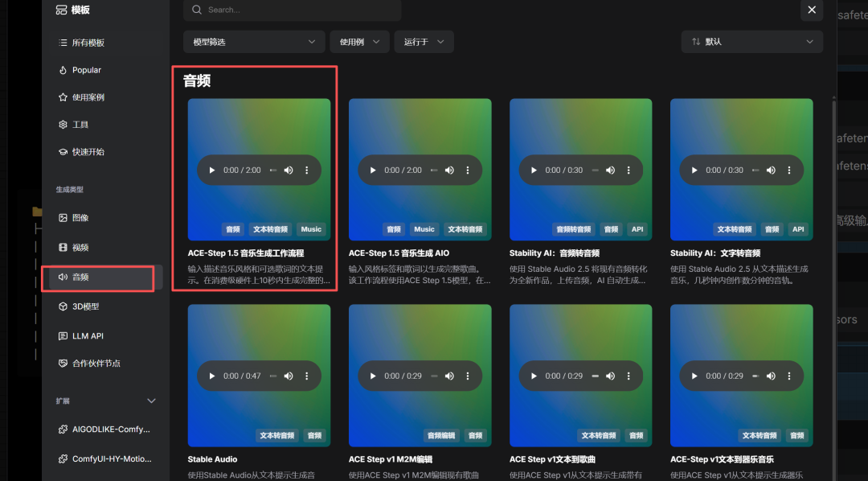This screenshot has width=868, height=481.
Task: Close the template dialog
Action: [x=812, y=10]
